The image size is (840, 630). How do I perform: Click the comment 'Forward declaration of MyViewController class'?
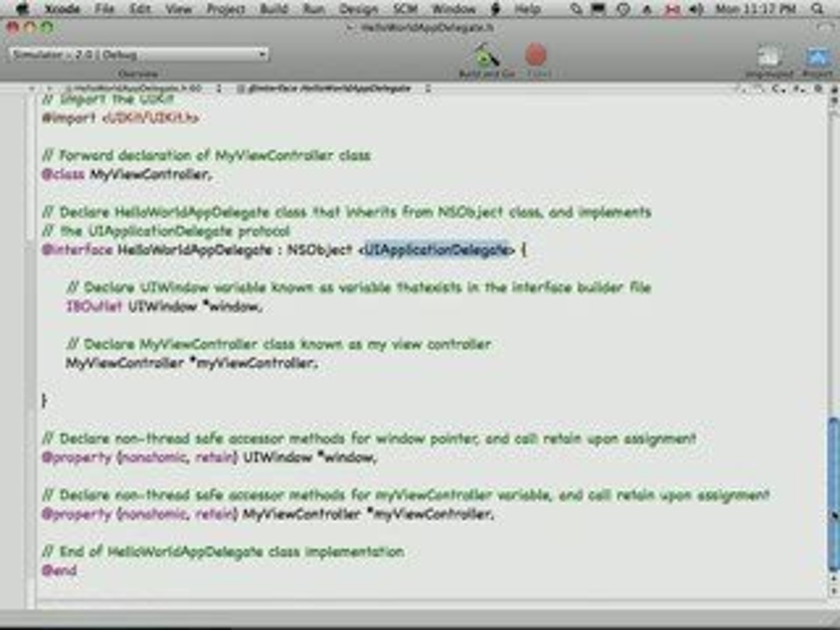pyautogui.click(x=206, y=155)
